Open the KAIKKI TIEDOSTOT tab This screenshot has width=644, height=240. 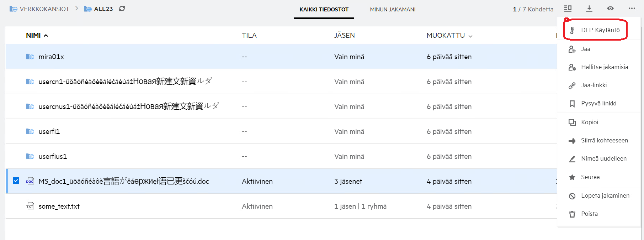point(324,10)
